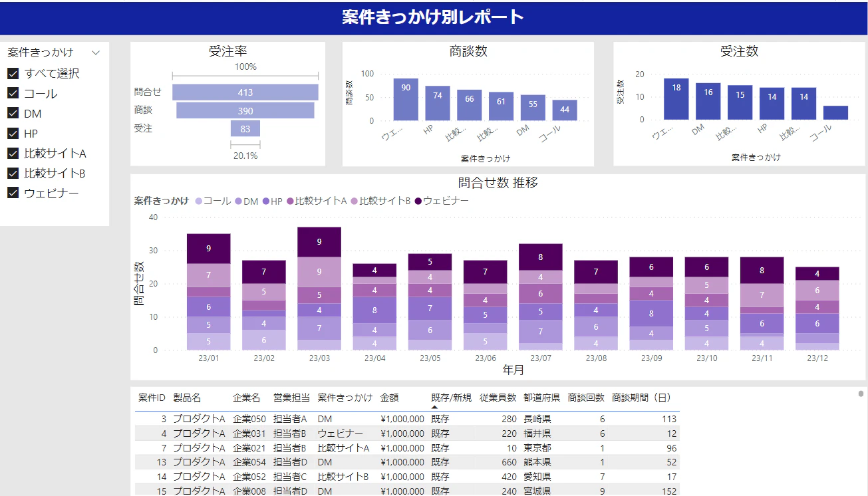
Task: Click the 比較サイトB legend marker
Action: (355, 201)
